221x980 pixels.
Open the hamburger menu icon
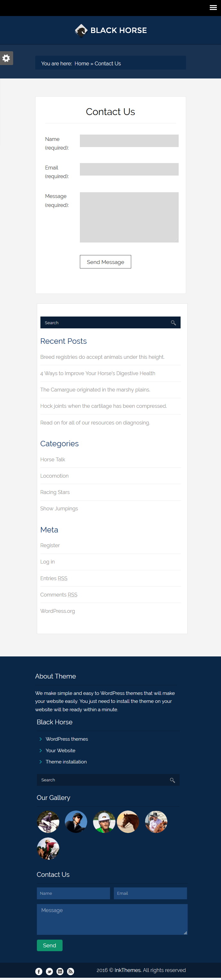click(213, 8)
